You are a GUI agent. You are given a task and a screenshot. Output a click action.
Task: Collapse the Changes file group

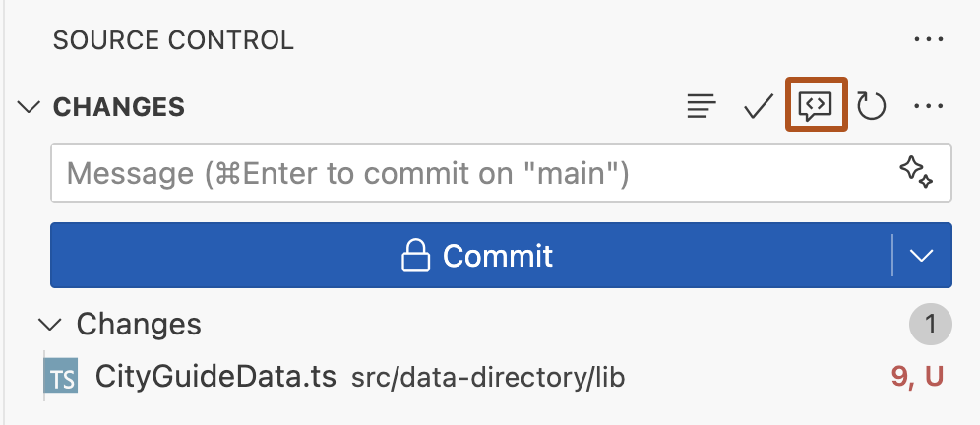coord(47,324)
